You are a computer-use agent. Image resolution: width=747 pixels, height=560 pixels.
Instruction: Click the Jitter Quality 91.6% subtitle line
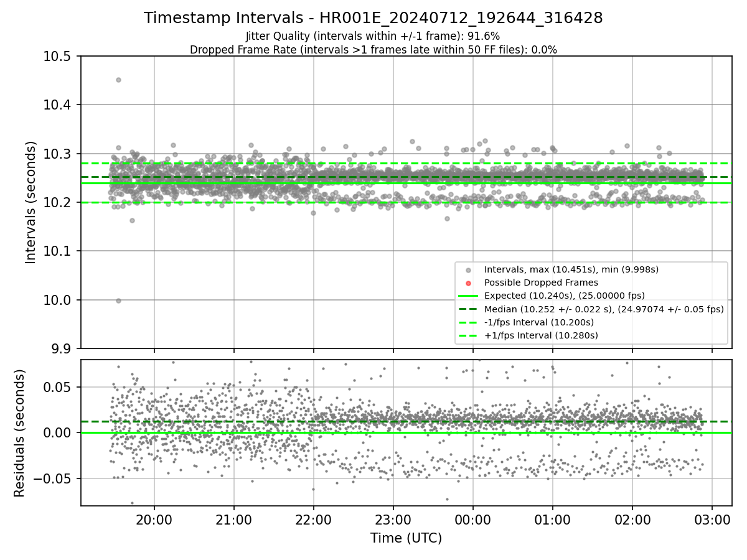point(373,36)
